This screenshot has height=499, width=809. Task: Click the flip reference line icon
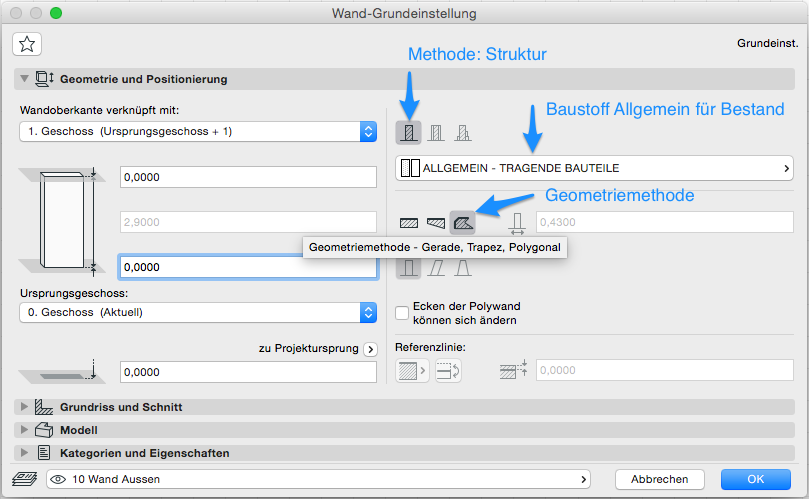[x=449, y=370]
